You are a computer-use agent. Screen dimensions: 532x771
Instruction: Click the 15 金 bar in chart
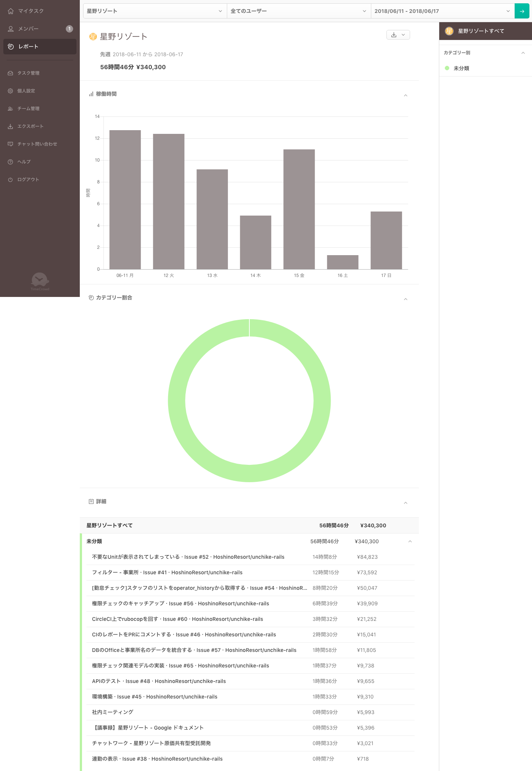click(x=299, y=209)
